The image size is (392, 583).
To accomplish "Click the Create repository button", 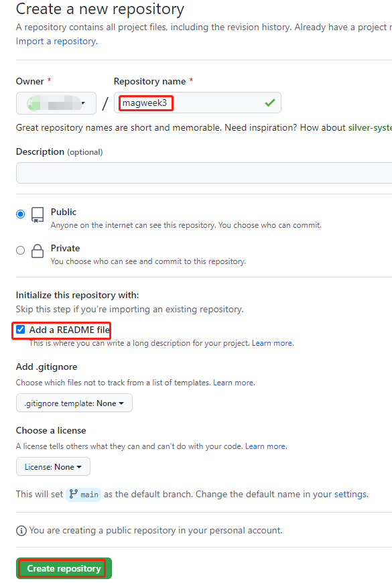I will pyautogui.click(x=64, y=568).
